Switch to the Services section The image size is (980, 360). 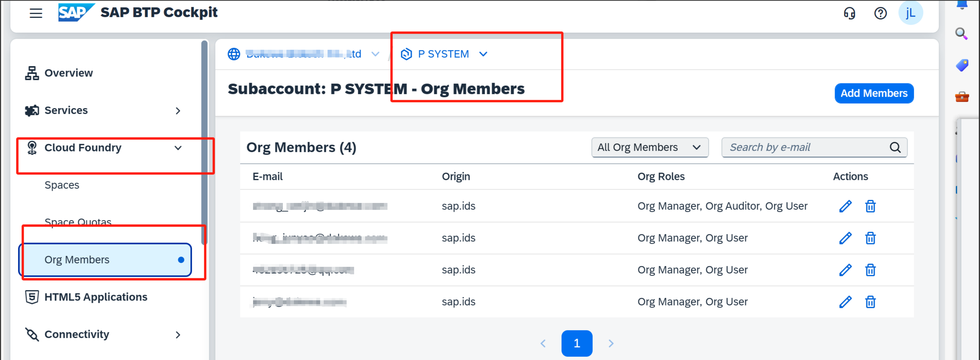[x=66, y=110]
